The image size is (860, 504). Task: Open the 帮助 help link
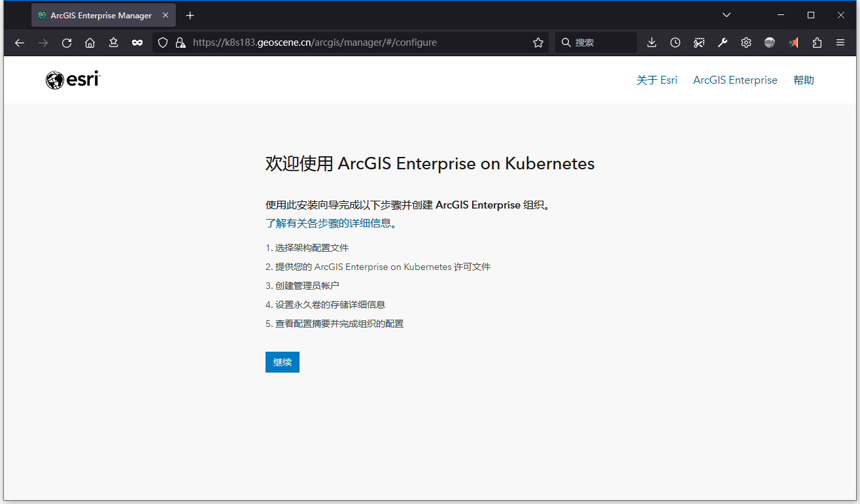point(804,80)
